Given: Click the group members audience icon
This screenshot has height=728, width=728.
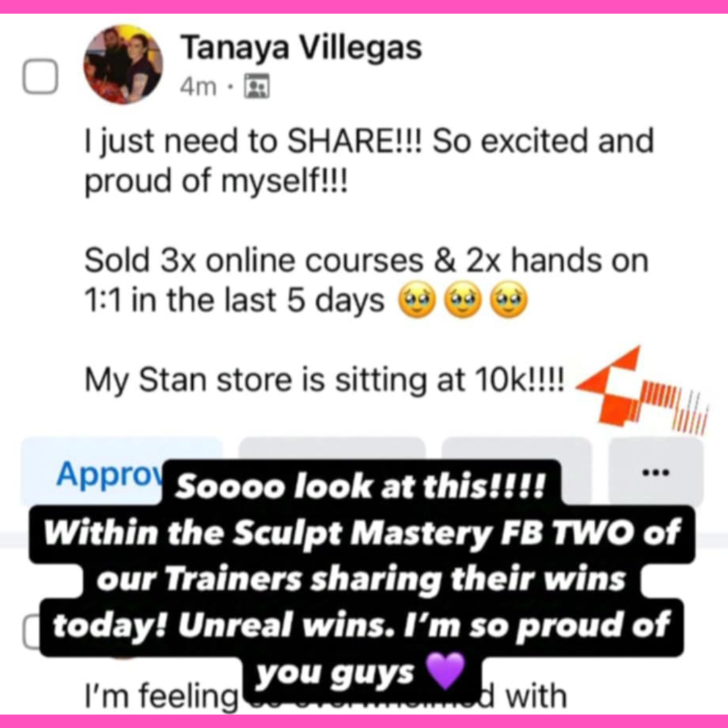Looking at the screenshot, I should pos(257,86).
